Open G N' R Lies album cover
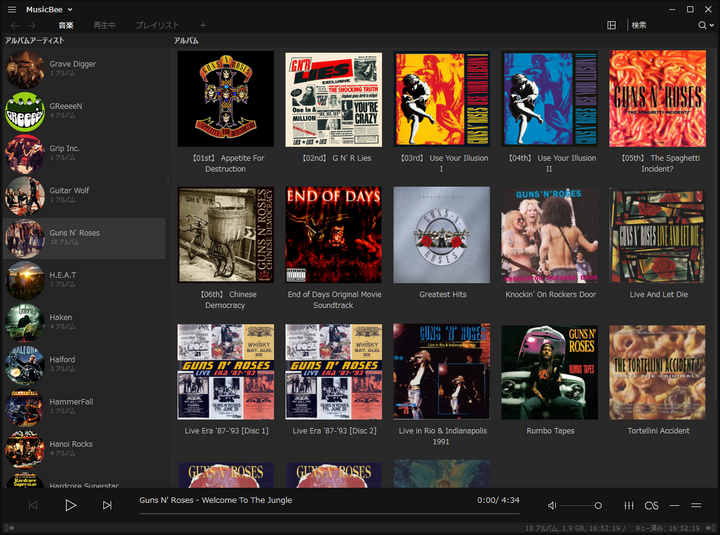The width and height of the screenshot is (720, 535). (333, 99)
